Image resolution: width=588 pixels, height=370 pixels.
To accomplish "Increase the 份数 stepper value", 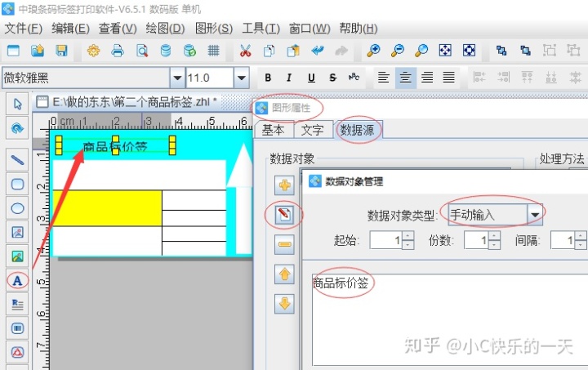I will click(495, 236).
